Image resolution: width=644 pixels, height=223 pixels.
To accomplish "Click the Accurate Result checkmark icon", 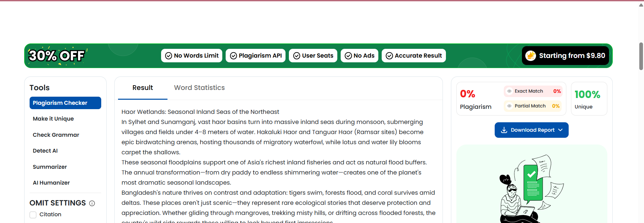I will point(389,56).
